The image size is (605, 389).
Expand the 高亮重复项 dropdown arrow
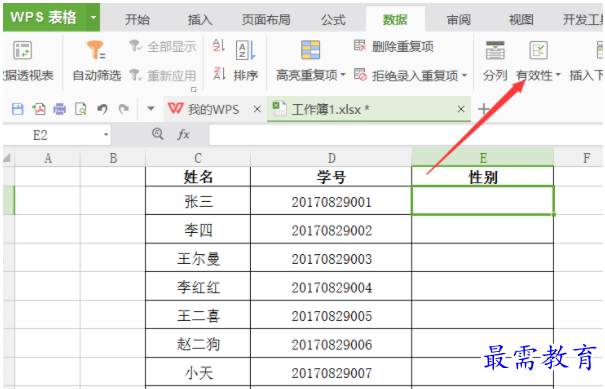[x=343, y=74]
